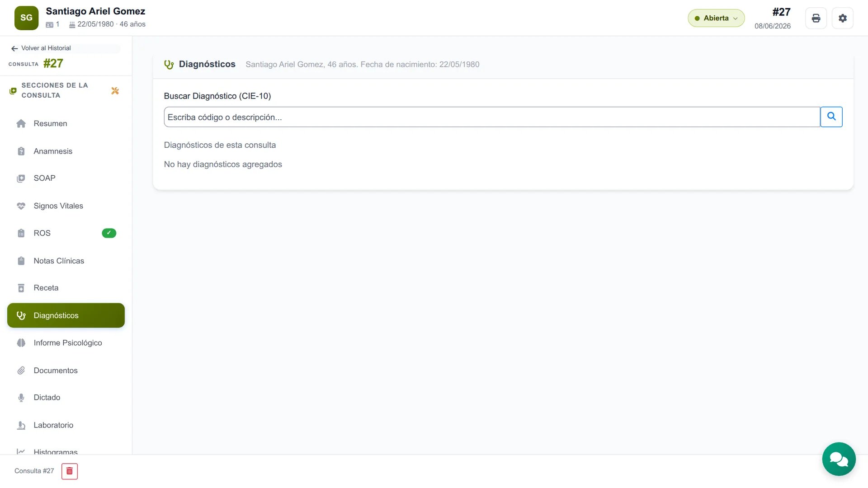Click the Signos Vitales heartbeat icon
The height and width of the screenshot is (488, 868).
(x=21, y=206)
